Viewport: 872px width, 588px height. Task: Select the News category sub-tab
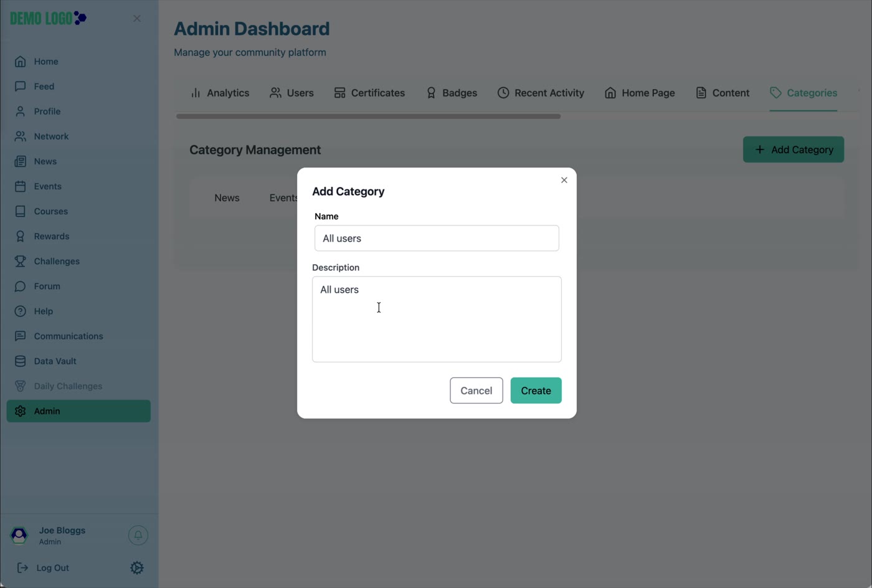227,198
